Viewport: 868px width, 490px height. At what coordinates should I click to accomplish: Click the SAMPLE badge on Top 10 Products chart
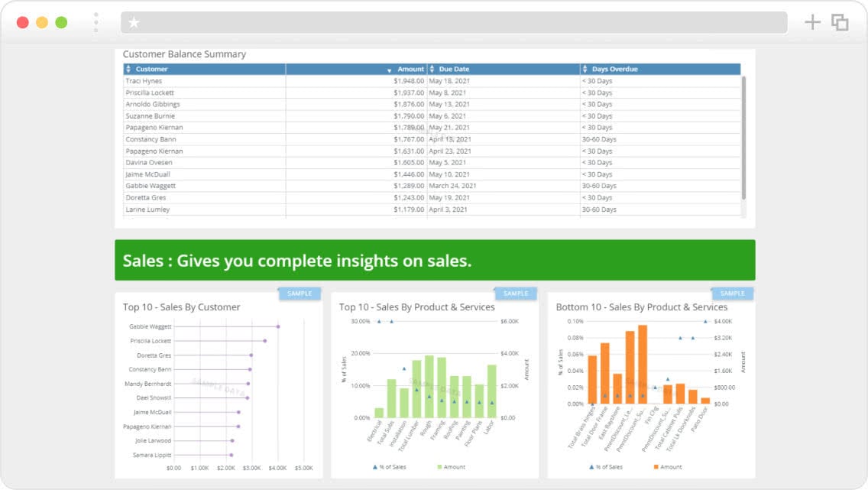[x=516, y=293]
